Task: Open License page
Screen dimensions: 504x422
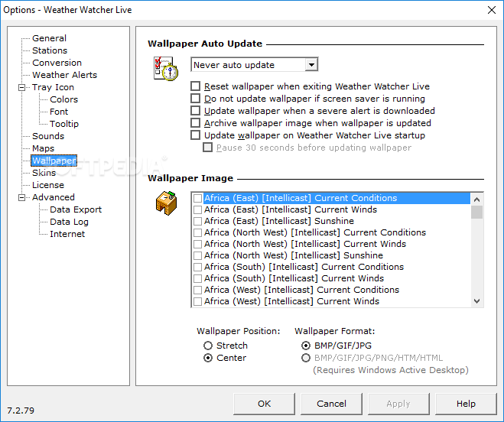Action: pyautogui.click(x=48, y=185)
